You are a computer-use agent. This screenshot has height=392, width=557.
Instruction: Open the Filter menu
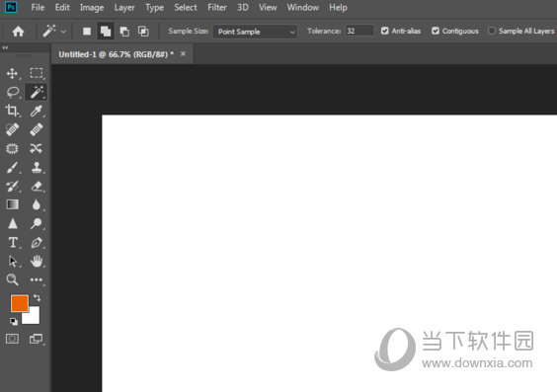216,8
